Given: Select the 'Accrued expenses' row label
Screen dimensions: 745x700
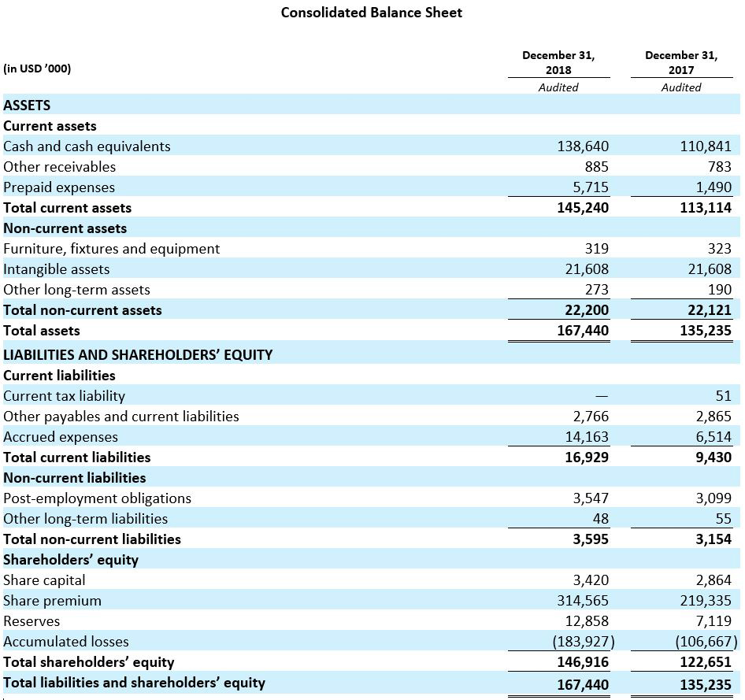Looking at the screenshot, I should coord(61,437).
